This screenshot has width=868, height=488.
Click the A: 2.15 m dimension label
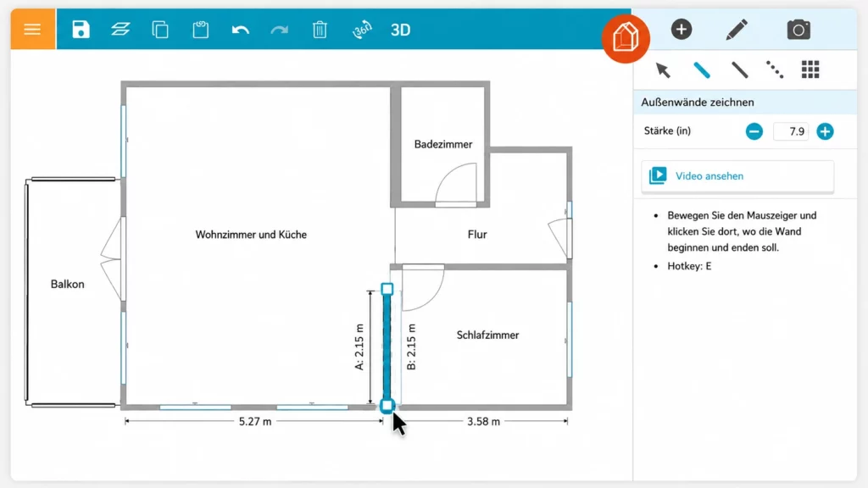point(359,347)
